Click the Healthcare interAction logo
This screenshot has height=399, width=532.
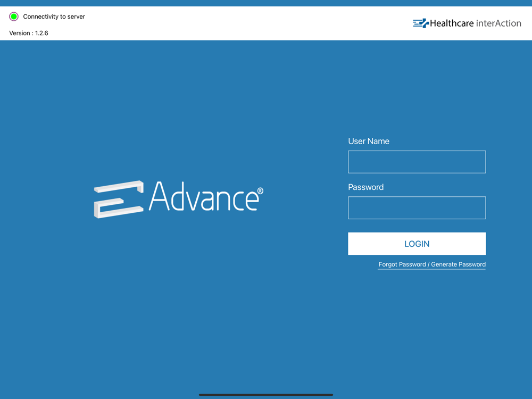467,23
